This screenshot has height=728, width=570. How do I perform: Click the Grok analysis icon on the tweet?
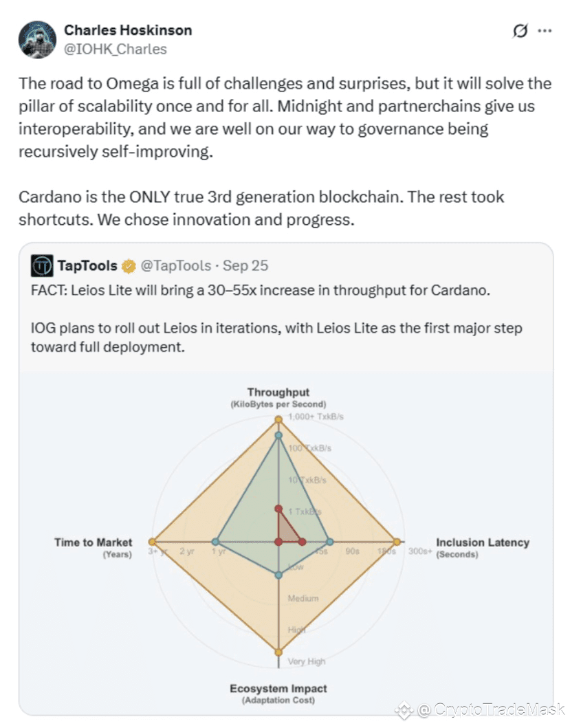coord(520,31)
